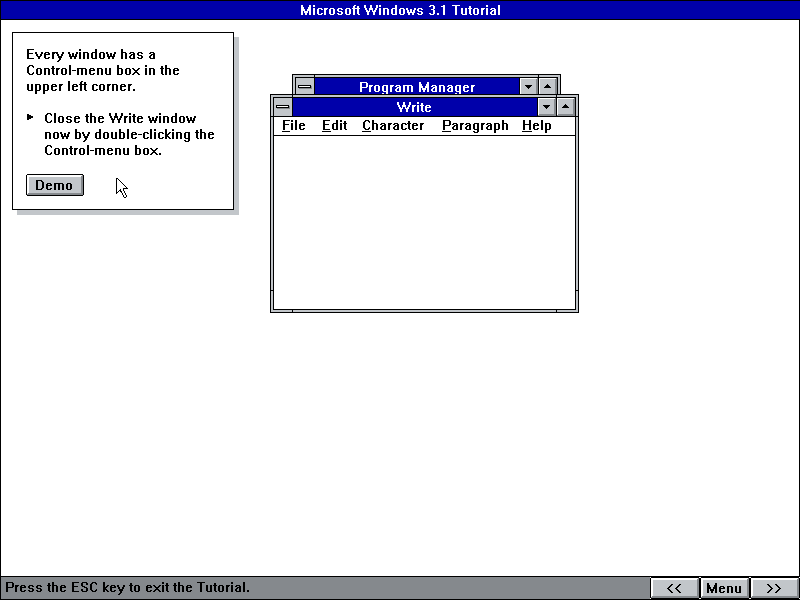Go to previous tutorial page with <<

674,588
